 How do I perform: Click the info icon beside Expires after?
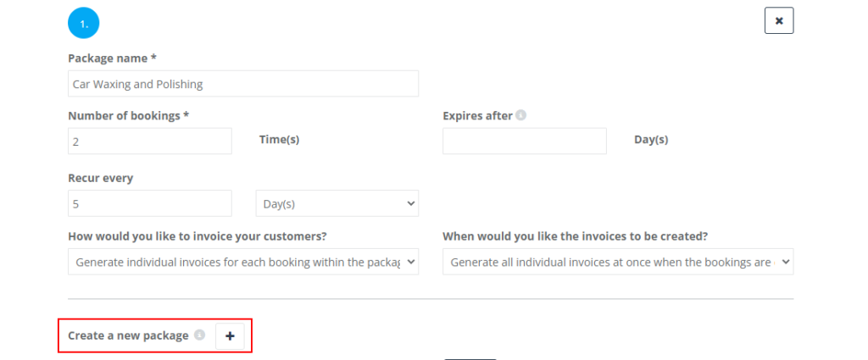(x=520, y=115)
